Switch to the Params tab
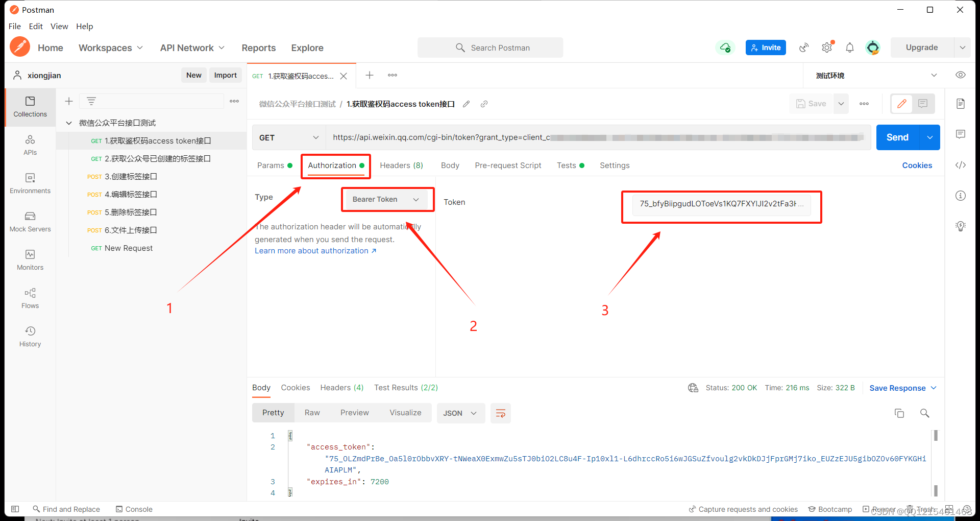 point(275,165)
